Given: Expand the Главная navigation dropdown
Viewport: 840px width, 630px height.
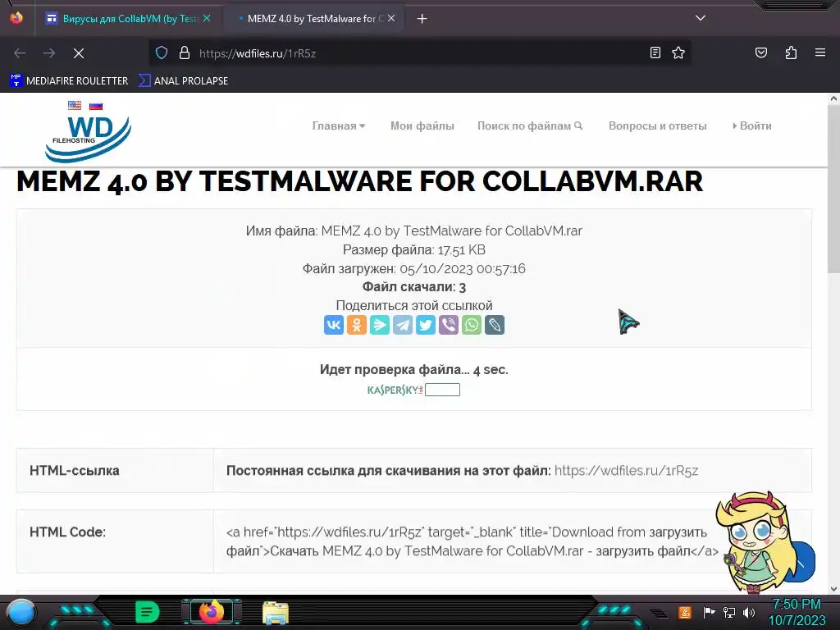Looking at the screenshot, I should point(339,126).
